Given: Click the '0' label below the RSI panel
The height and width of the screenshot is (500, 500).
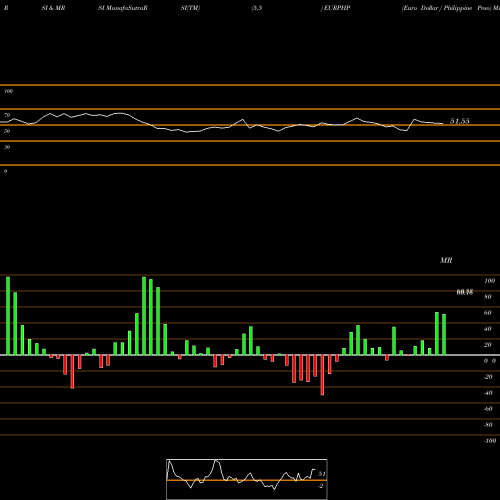Looking at the screenshot, I should 5,171.
